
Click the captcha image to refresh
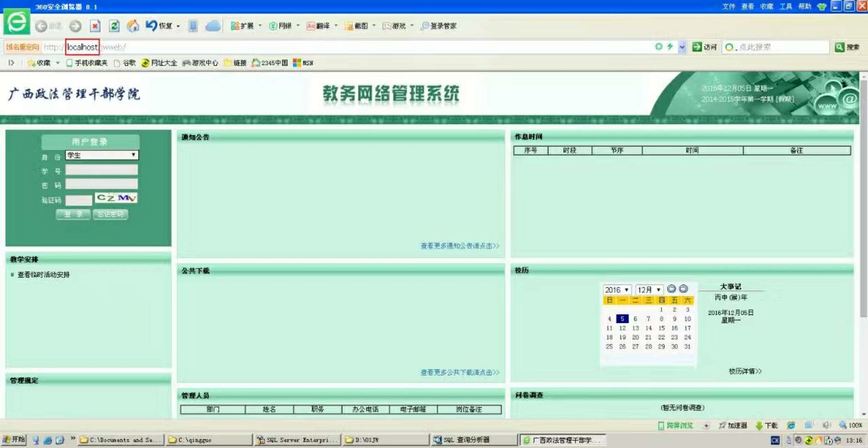(116, 198)
